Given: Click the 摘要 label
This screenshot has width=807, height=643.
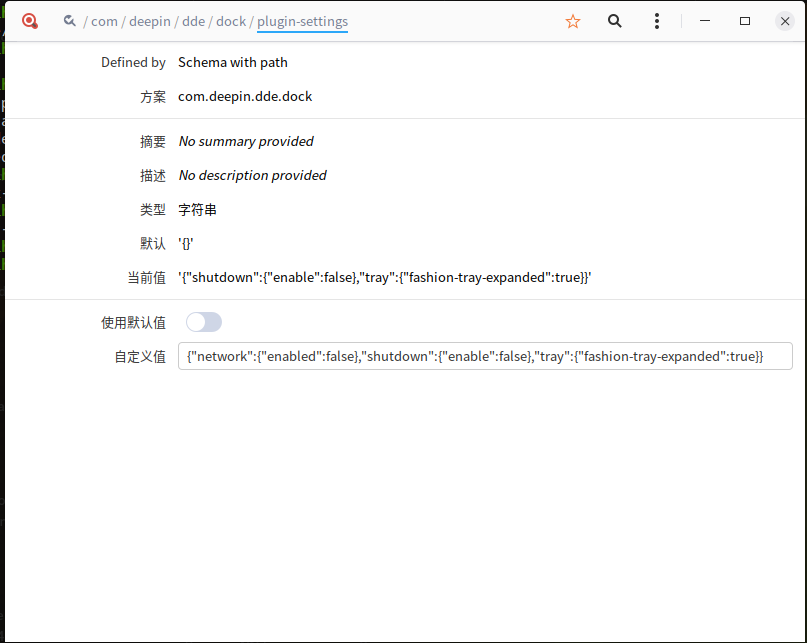Looking at the screenshot, I should tap(153, 142).
